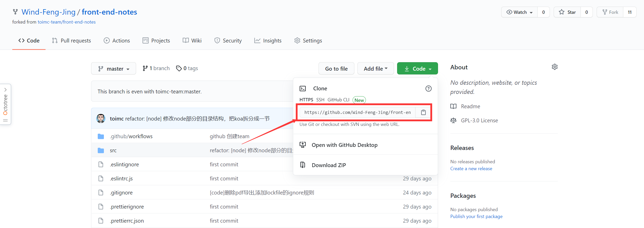644x228 pixels.
Task: Open the github 创建team commit message
Action: 230,136
